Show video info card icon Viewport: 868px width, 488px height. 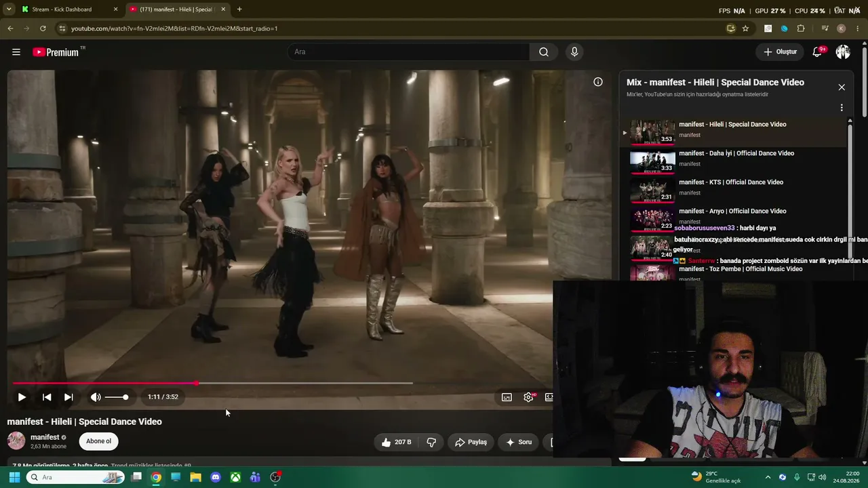click(598, 82)
